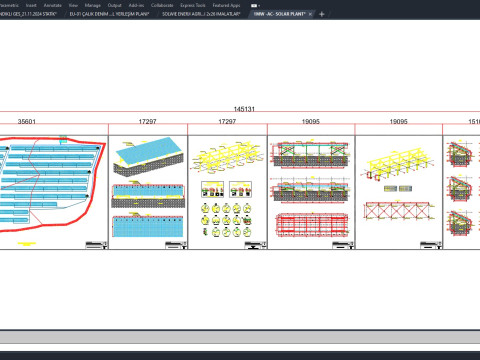Switch to the View ribbon tab

click(73, 5)
